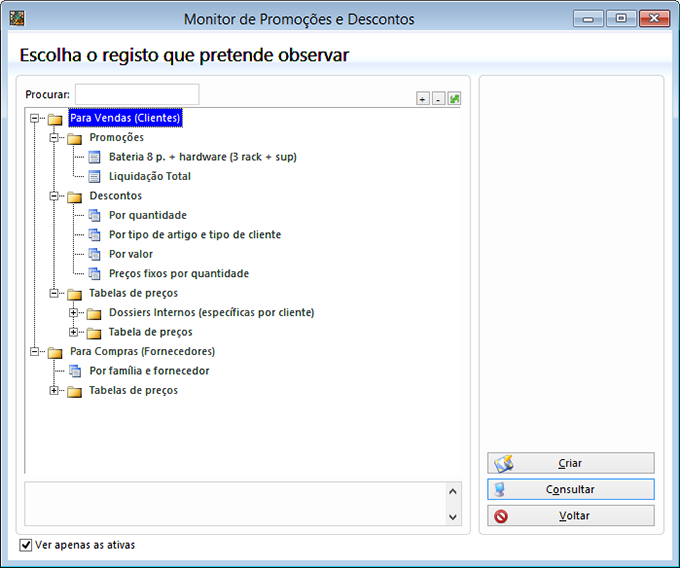Close the Monitor de Promoções window

point(654,19)
